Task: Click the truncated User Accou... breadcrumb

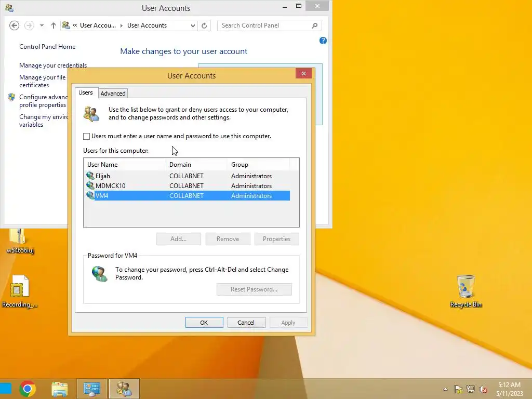Action: click(x=98, y=25)
